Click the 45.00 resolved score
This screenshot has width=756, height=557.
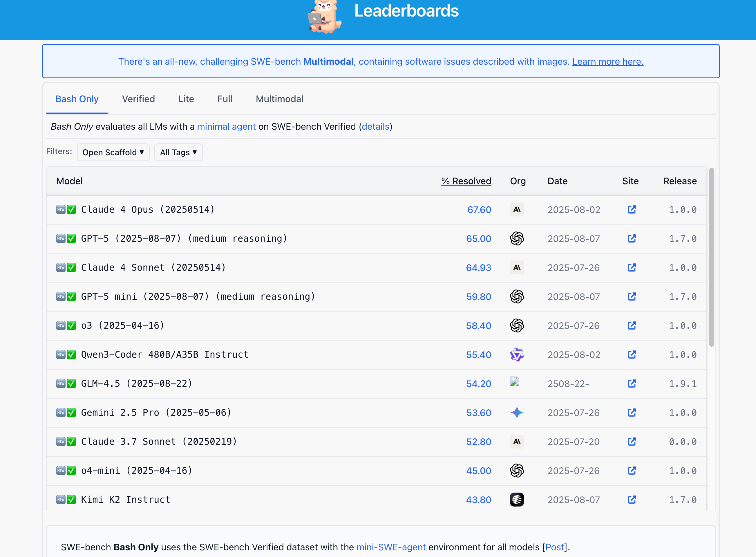click(478, 471)
